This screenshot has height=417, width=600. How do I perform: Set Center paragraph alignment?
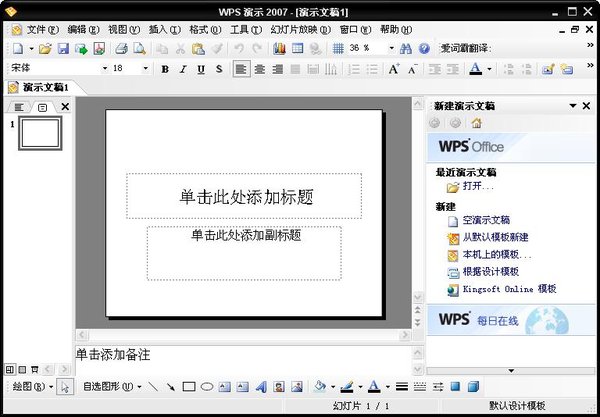(x=260, y=69)
